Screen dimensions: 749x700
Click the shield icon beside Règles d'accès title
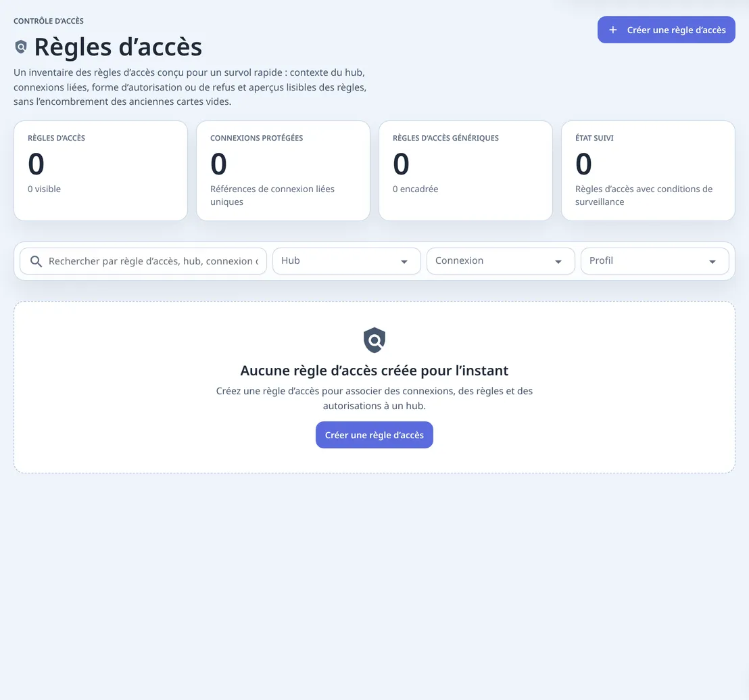[21, 47]
